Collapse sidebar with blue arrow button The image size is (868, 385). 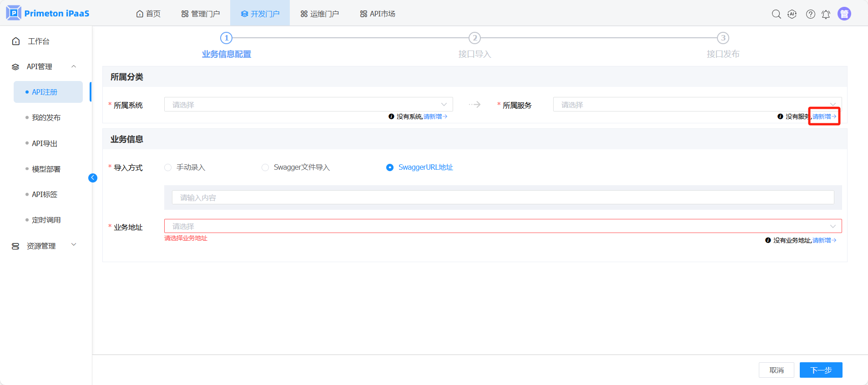(93, 178)
